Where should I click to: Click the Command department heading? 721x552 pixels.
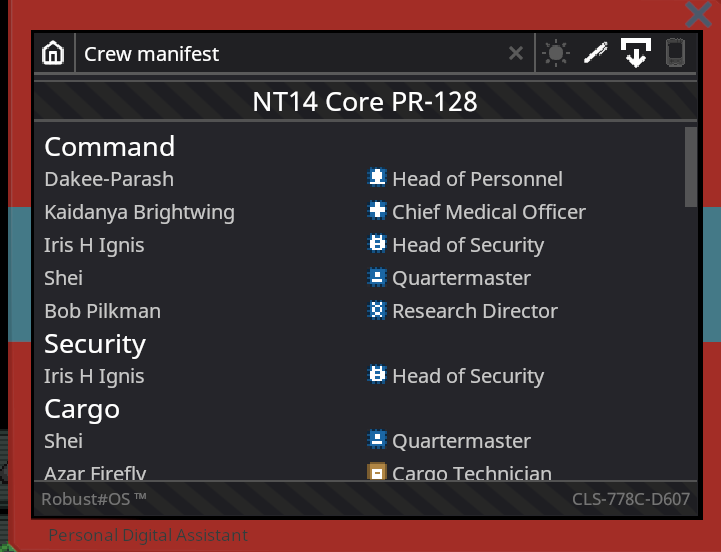109,147
